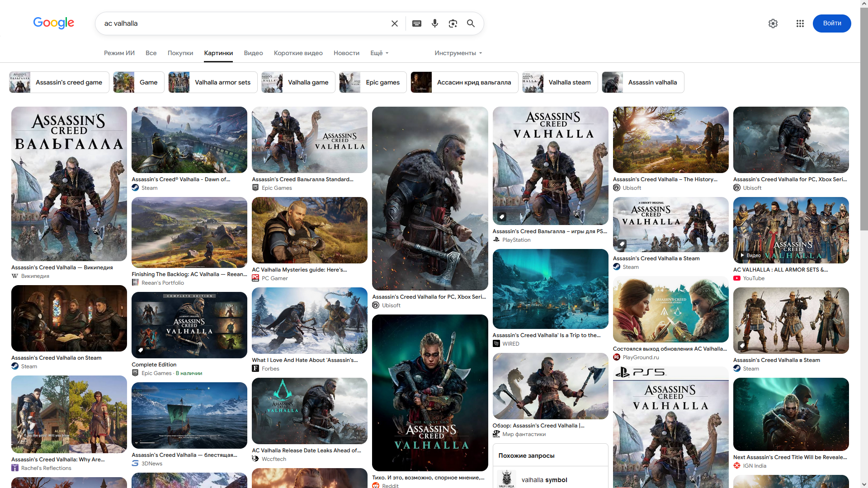This screenshot has height=488, width=868.
Task: Select related search 'valhalla symbol'
Action: click(x=551, y=479)
